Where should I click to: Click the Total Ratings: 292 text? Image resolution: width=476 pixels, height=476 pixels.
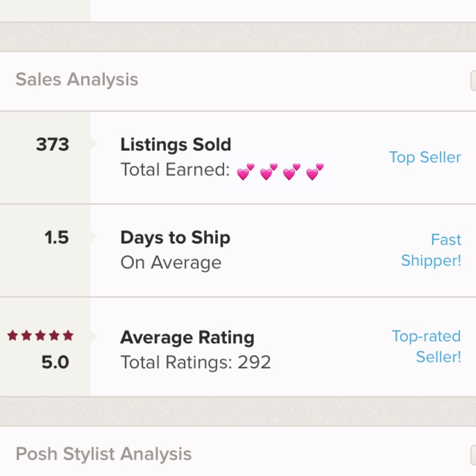coord(196,362)
